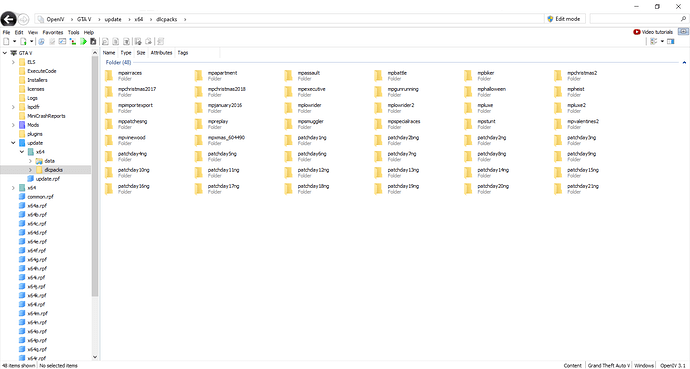Click the mpvinewood folder icon
Viewport: 690px width, 369px height.
(109, 140)
